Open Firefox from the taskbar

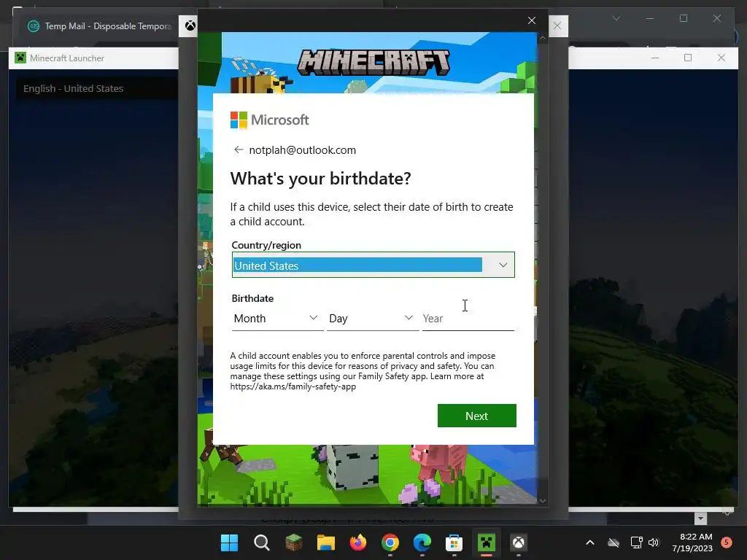click(357, 542)
